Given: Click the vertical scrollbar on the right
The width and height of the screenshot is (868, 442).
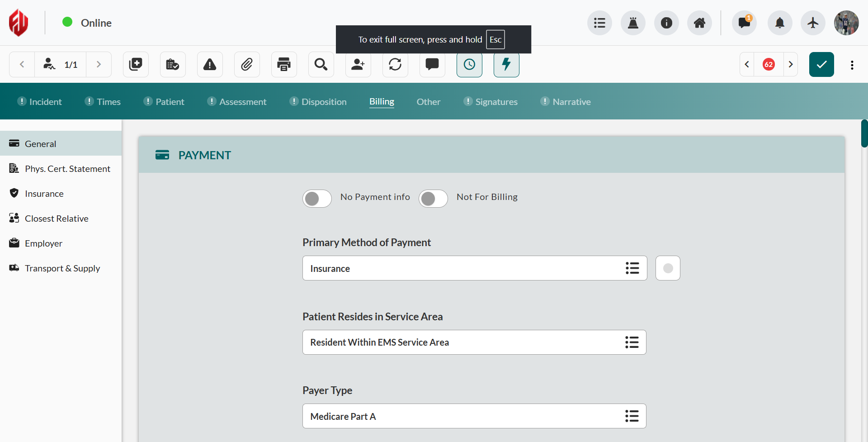Looking at the screenshot, I should tap(864, 134).
